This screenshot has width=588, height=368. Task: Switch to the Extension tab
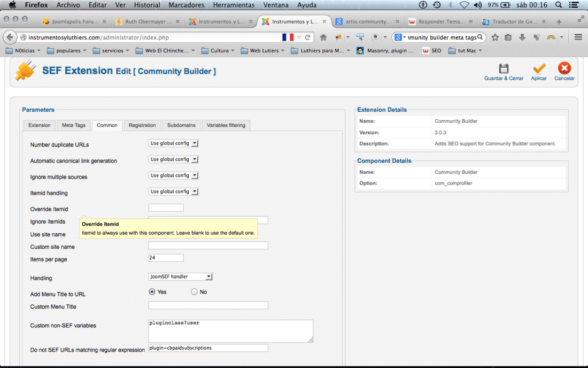coord(40,125)
